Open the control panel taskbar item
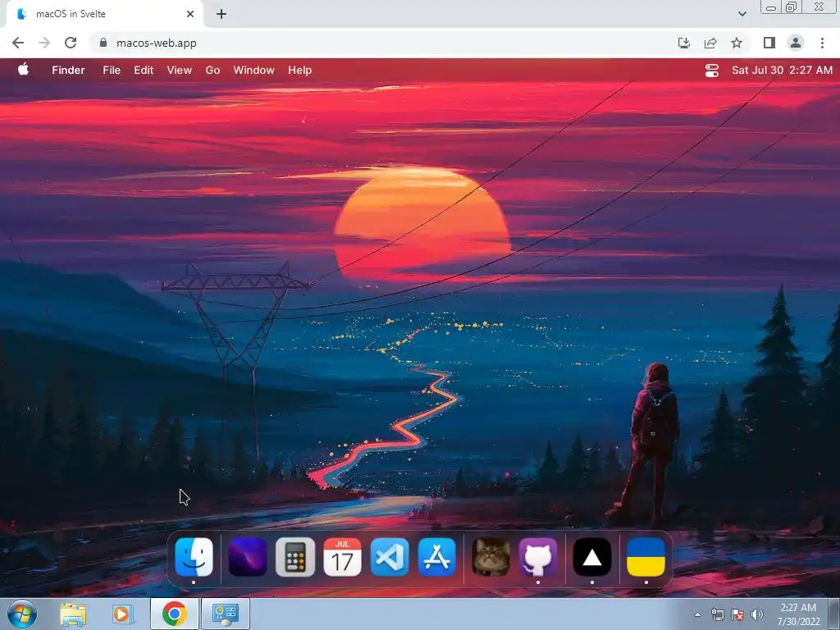The image size is (840, 630). click(226, 614)
